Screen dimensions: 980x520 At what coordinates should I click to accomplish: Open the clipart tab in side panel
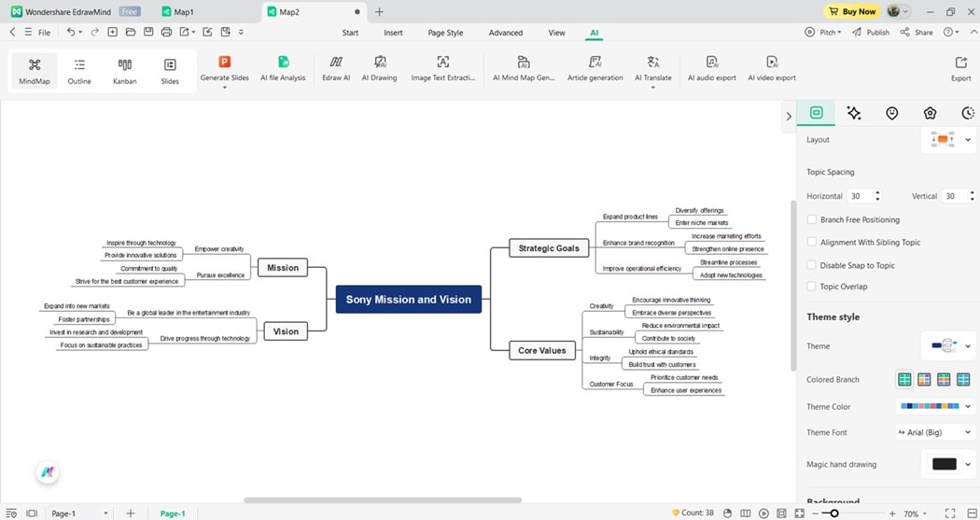[x=930, y=113]
